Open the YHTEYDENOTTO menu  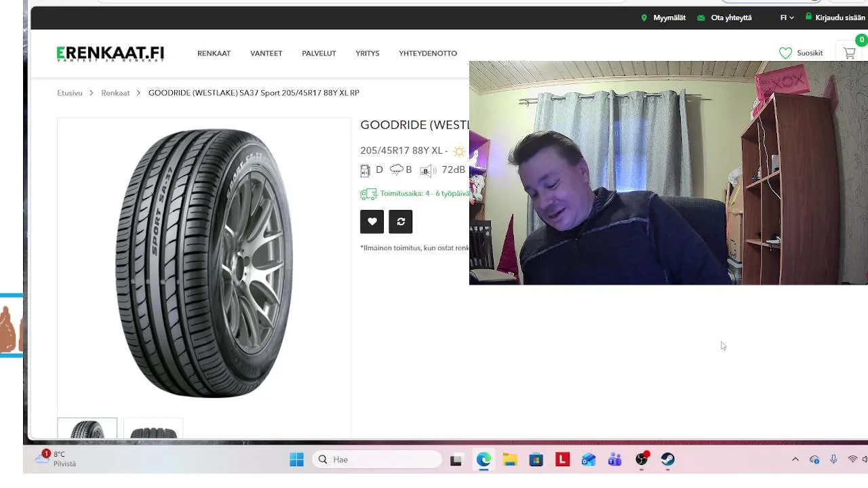pyautogui.click(x=428, y=54)
